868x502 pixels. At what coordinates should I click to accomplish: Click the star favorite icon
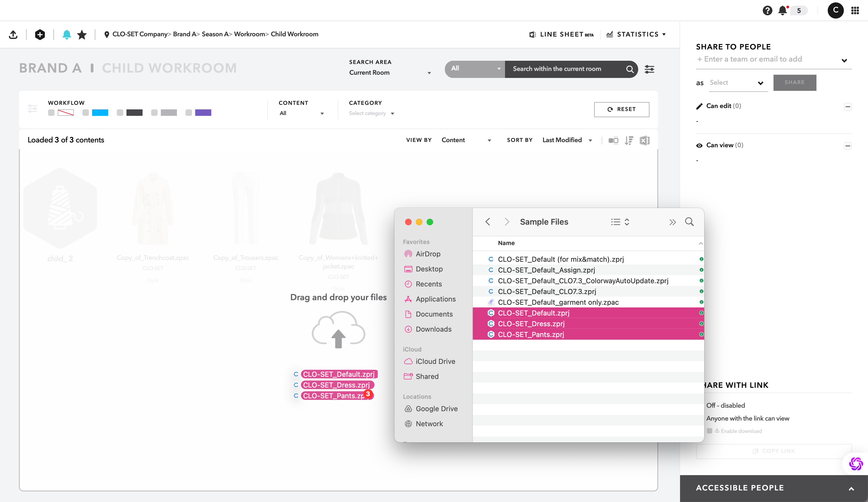82,34
